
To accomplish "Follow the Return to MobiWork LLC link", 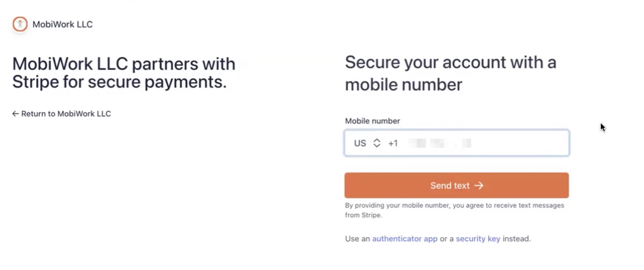I will tap(66, 114).
